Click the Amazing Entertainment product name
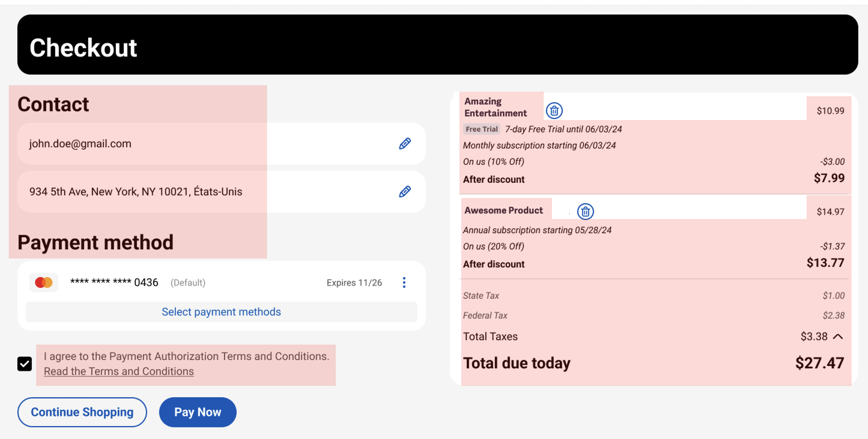Screen dimensions: 868x439 coord(496,107)
